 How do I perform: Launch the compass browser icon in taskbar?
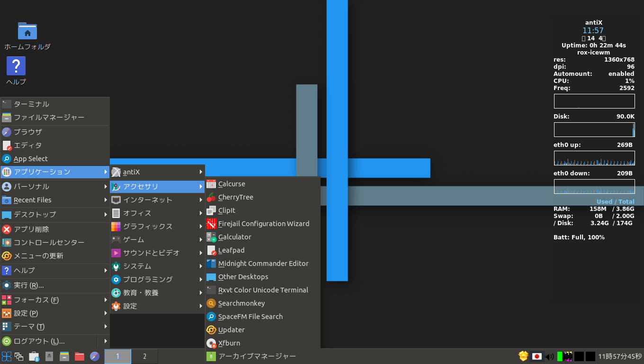(95, 356)
